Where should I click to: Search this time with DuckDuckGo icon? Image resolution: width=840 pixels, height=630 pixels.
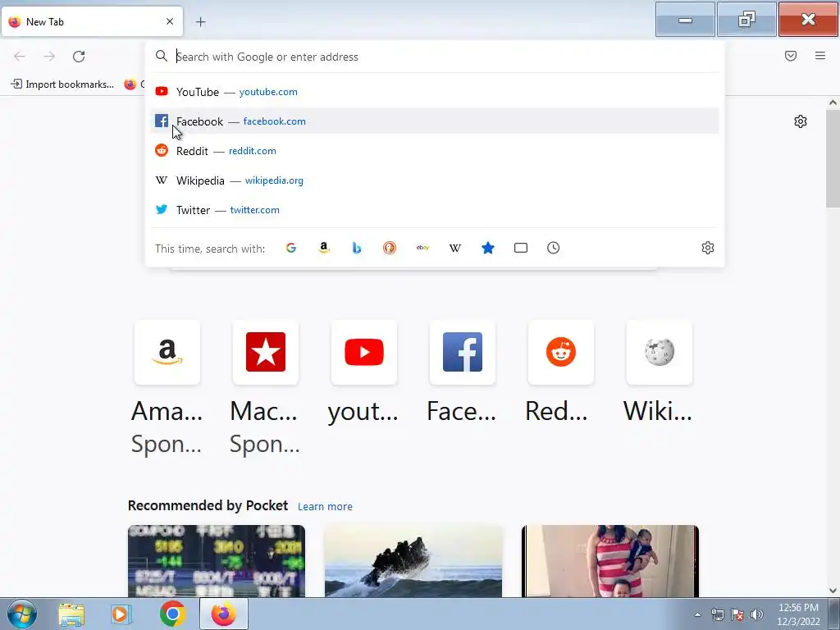click(390, 248)
